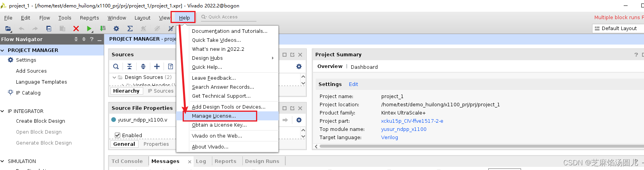Click the Project Summary horizontal scrollbar

[x=482, y=146]
